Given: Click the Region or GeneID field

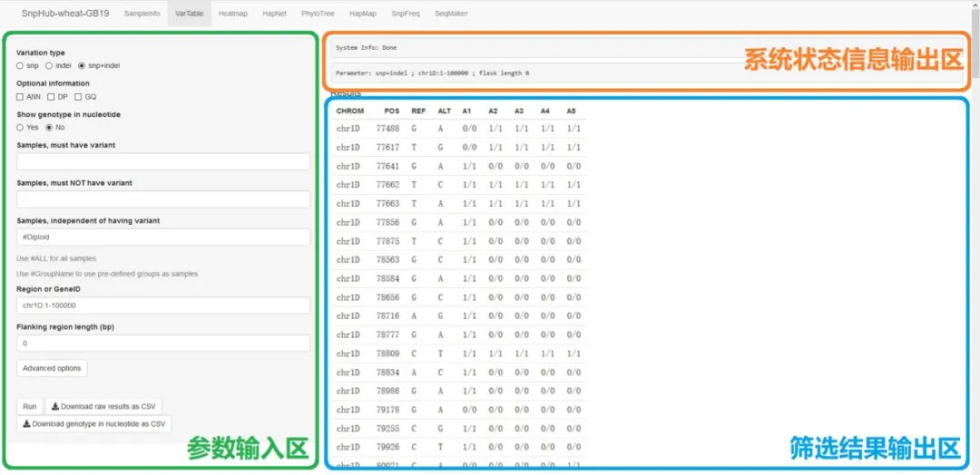Looking at the screenshot, I should [163, 305].
